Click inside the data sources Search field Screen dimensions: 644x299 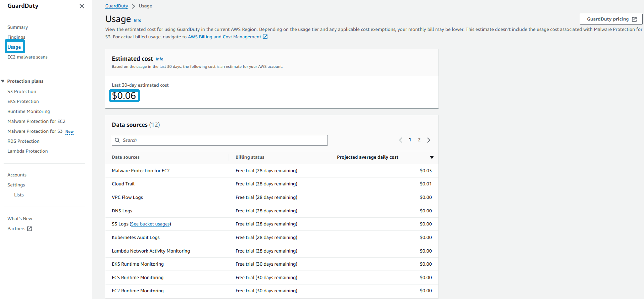[x=220, y=140]
